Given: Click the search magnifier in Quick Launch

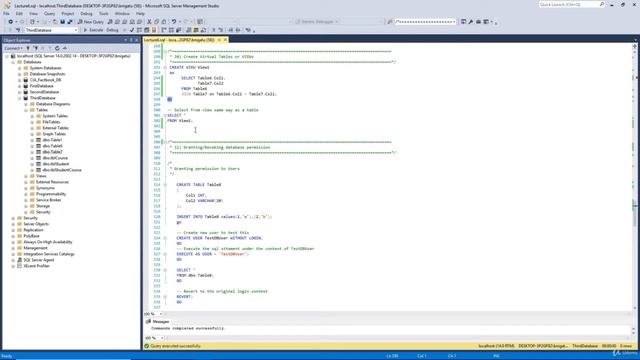Looking at the screenshot, I should [x=602, y=4].
